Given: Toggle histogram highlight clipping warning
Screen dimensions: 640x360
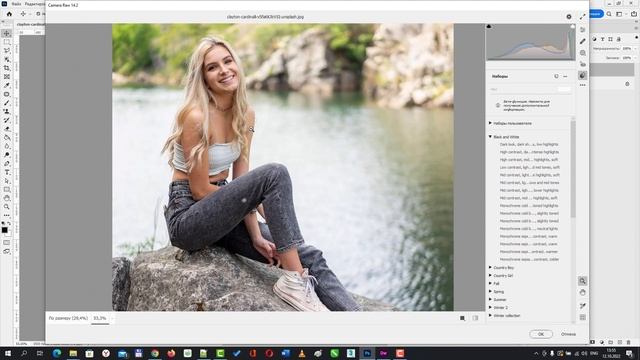Looking at the screenshot, I should (572, 27).
